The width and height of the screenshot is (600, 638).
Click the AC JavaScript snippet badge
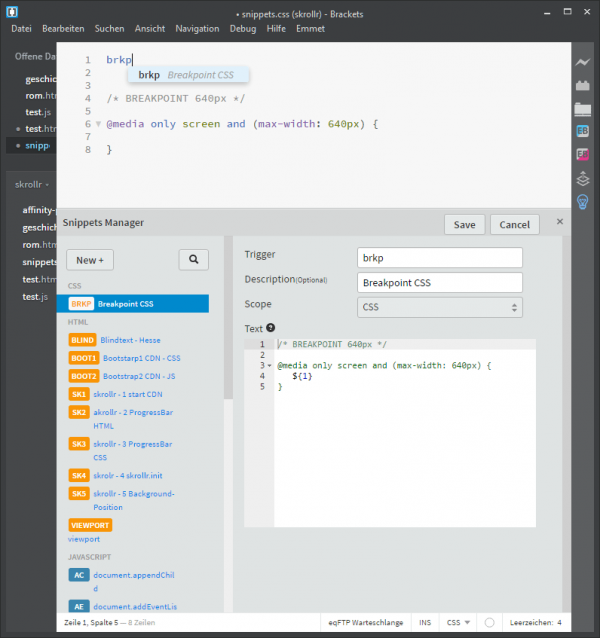79,575
